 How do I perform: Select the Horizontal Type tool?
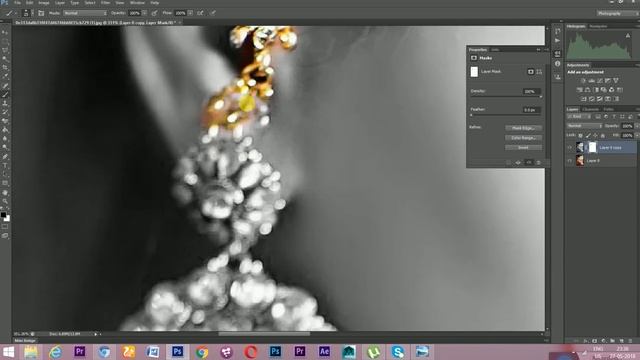pyautogui.click(x=5, y=166)
